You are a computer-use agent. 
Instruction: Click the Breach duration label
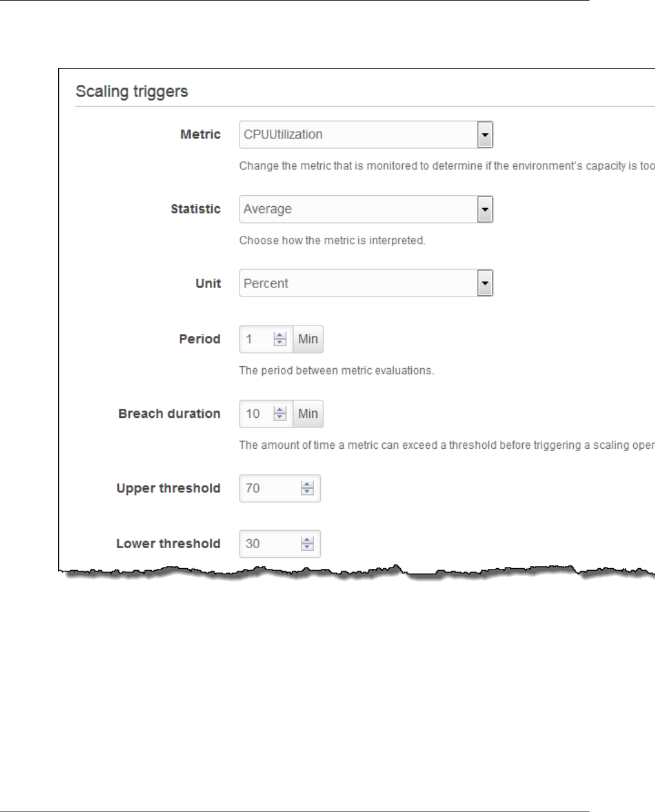(169, 414)
